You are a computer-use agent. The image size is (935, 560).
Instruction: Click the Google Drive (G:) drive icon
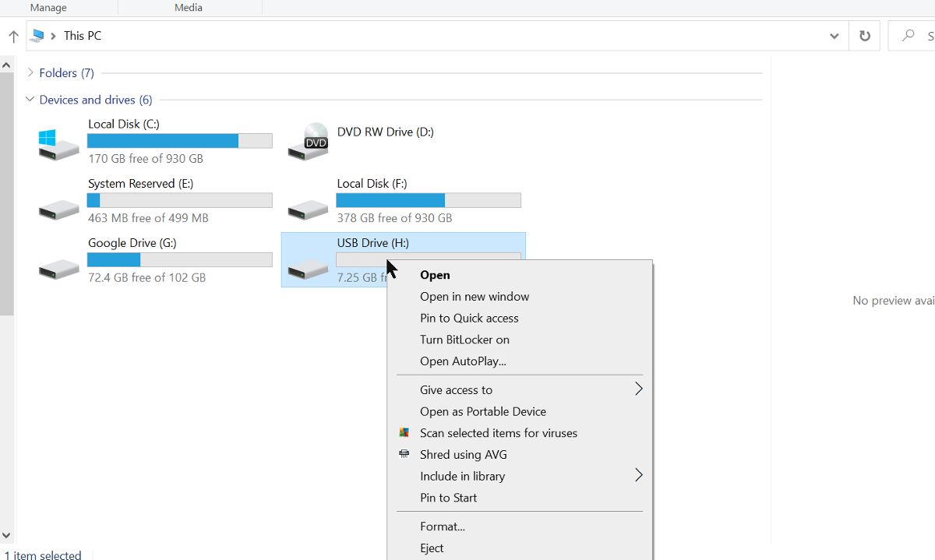(58, 268)
